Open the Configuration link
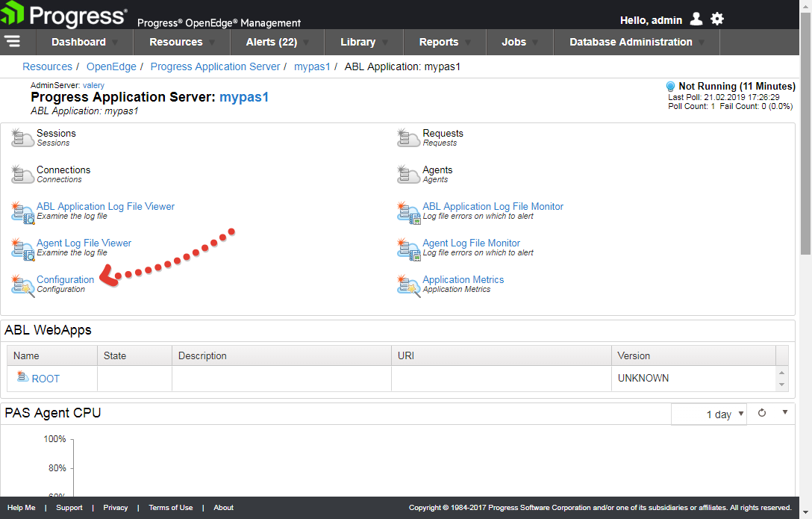812x519 pixels. click(x=66, y=279)
